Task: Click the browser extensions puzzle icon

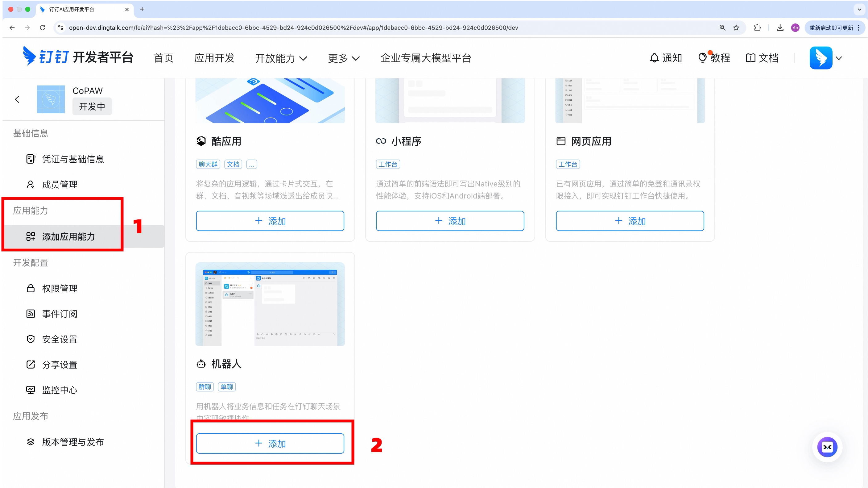Action: (758, 28)
